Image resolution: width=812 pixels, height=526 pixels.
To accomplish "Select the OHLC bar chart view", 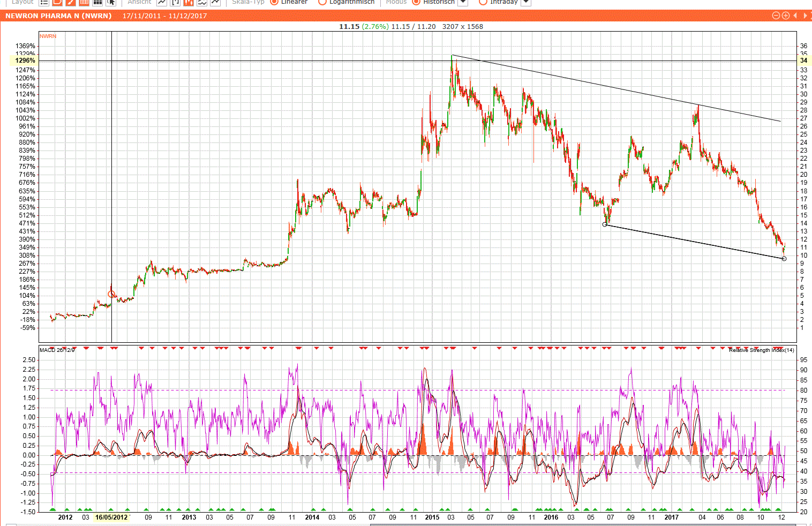I will (175, 2).
